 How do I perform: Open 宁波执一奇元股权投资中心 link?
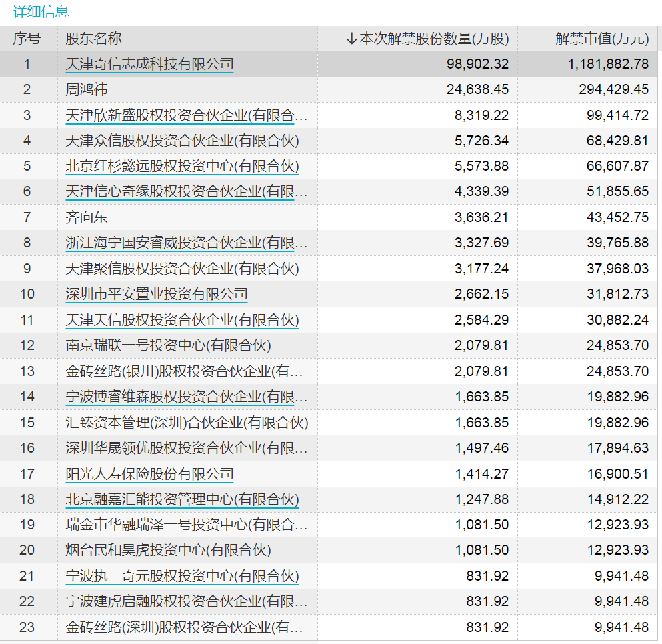[183, 576]
